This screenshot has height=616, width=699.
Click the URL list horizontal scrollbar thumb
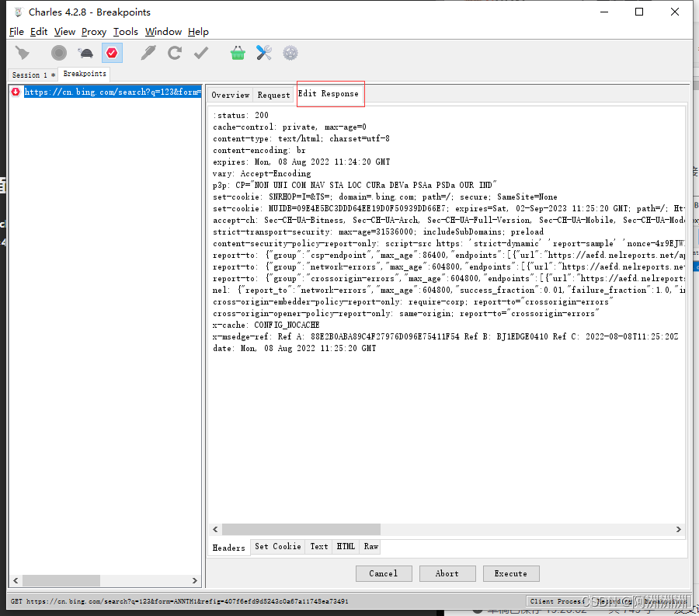tap(61, 580)
